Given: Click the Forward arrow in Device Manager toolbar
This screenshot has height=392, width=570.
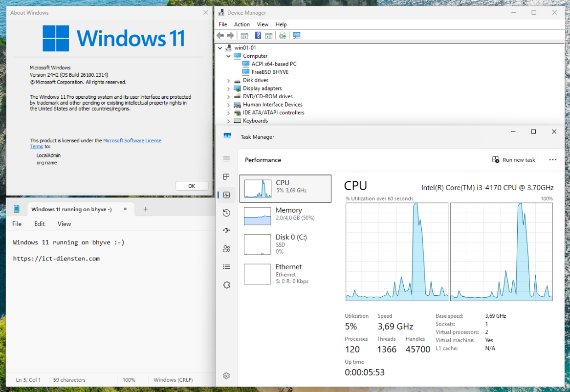Looking at the screenshot, I should point(230,35).
